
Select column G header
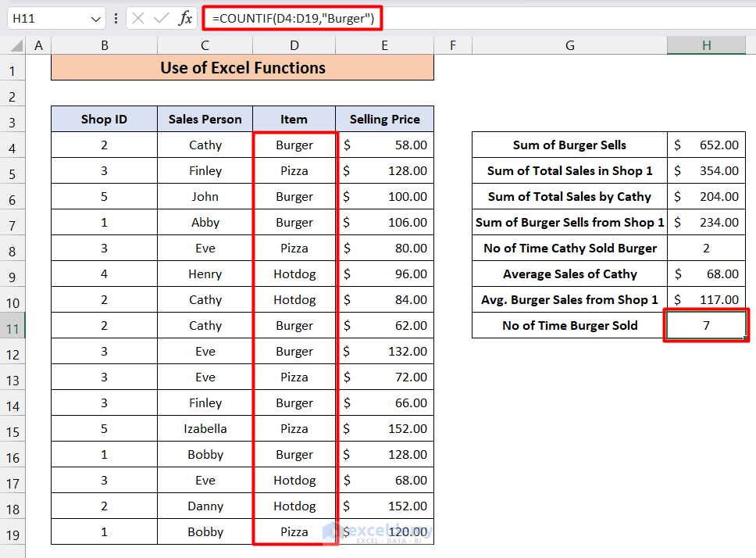pyautogui.click(x=570, y=46)
